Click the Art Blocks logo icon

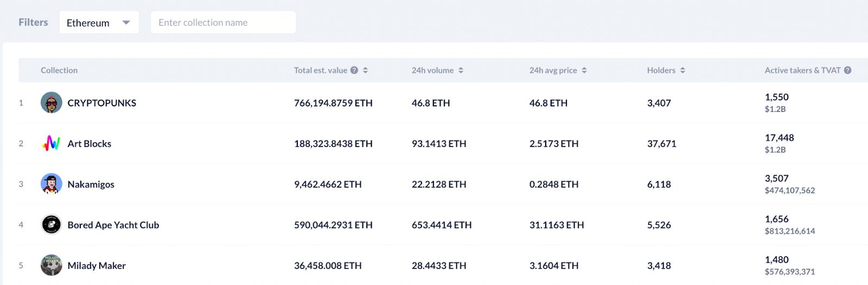[x=52, y=143]
